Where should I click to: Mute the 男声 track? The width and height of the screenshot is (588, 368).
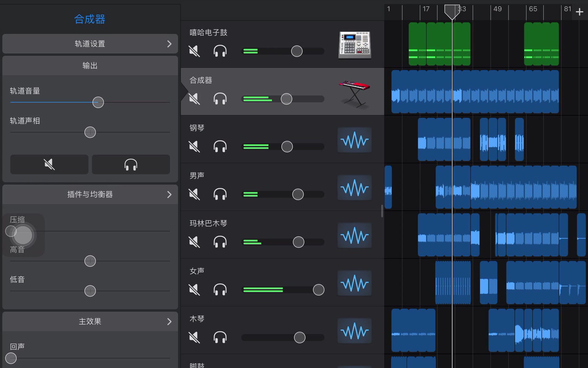click(194, 194)
